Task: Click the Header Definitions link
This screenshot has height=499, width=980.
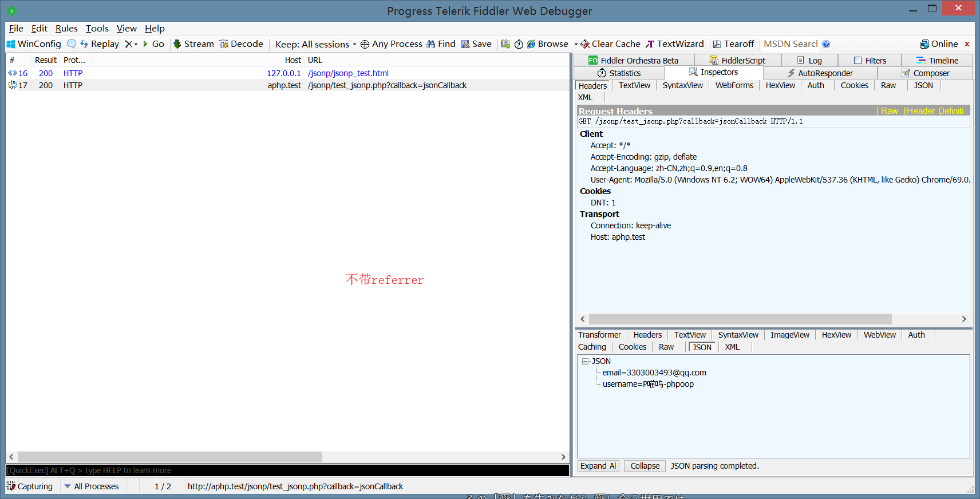Action: coord(934,111)
